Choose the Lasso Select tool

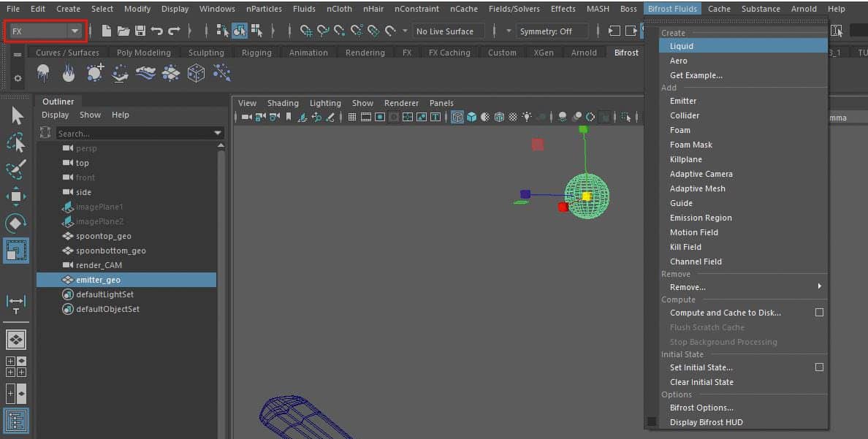pos(16,143)
